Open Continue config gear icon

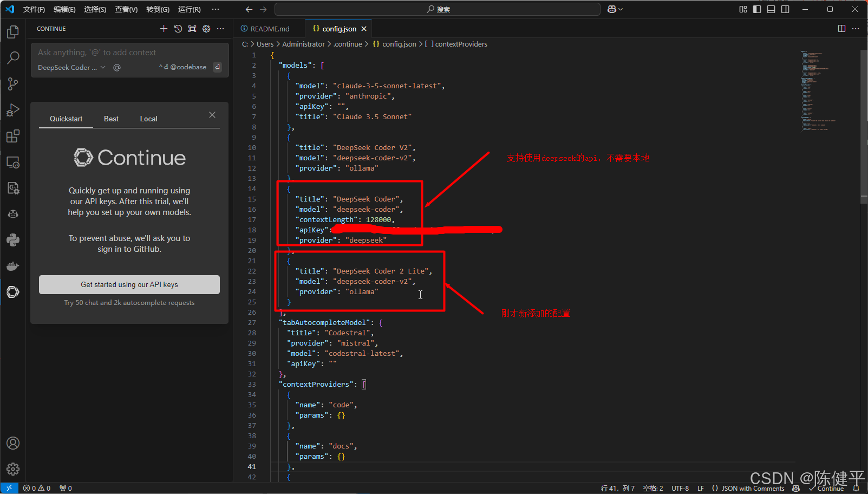click(x=206, y=29)
